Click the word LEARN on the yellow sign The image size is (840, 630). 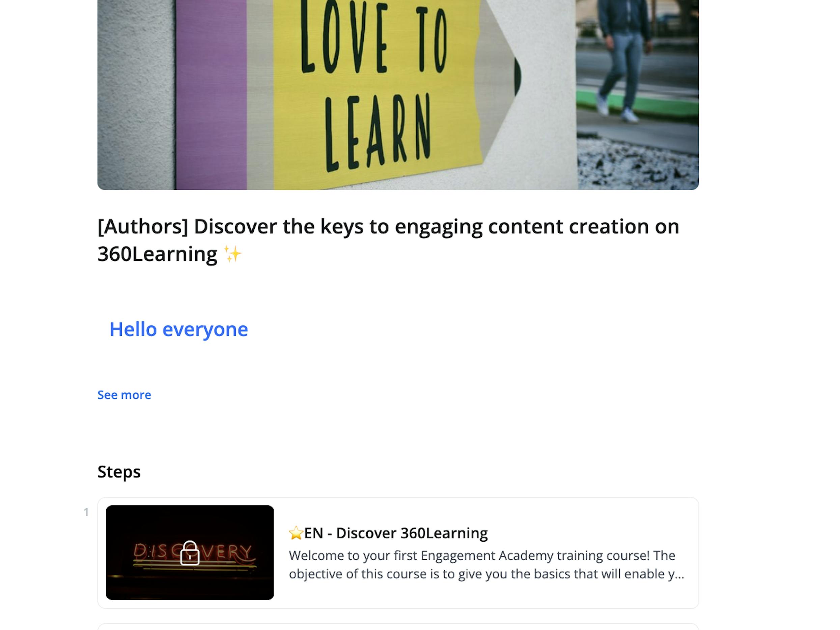(x=378, y=133)
